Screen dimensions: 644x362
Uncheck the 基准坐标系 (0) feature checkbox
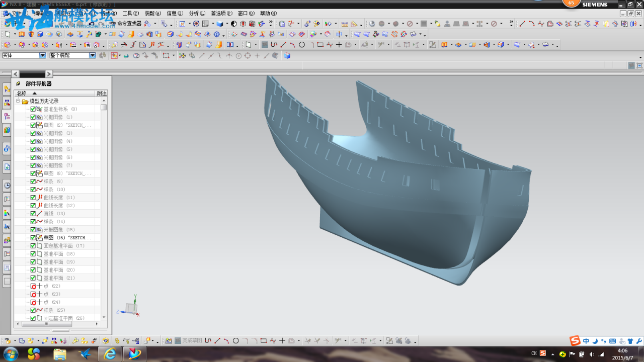pos(33,109)
